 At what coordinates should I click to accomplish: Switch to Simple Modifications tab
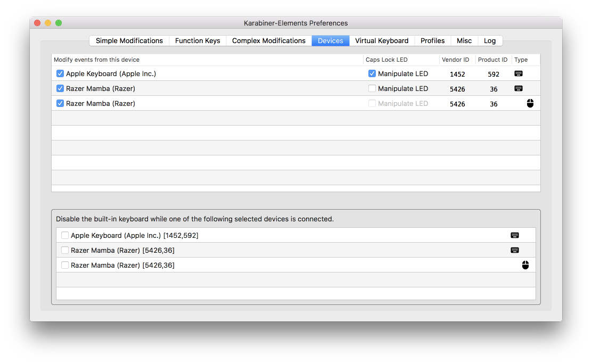pos(129,41)
